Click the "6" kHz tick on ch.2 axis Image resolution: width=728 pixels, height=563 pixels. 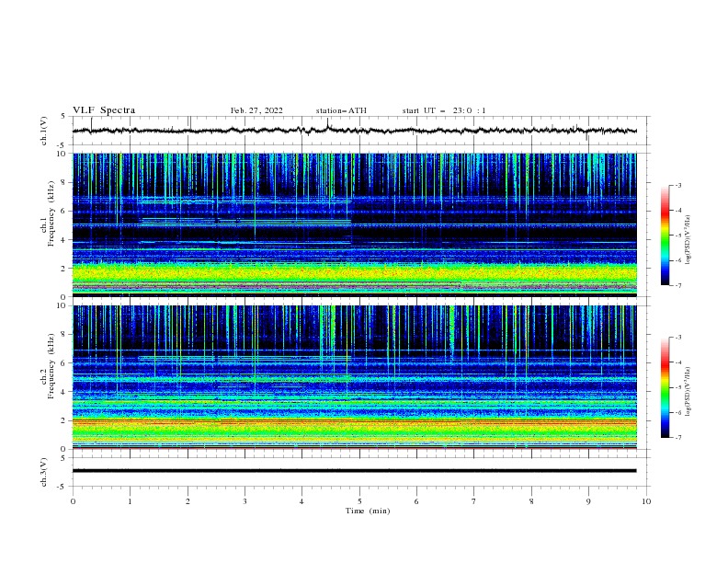pos(64,363)
